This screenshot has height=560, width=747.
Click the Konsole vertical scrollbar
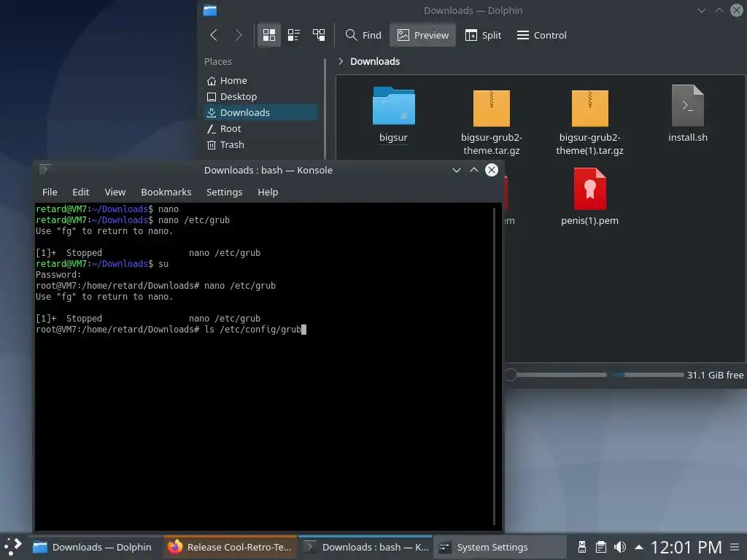click(x=494, y=366)
